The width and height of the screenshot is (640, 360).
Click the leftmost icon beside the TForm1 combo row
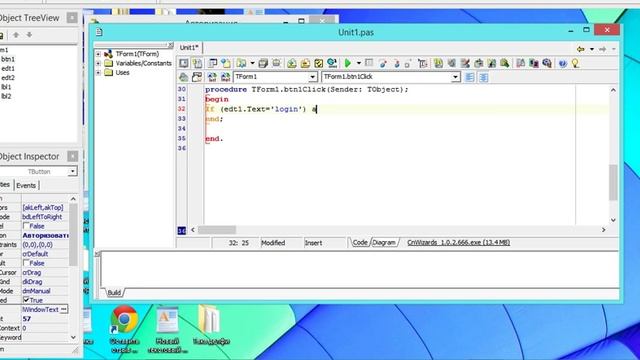[184, 77]
